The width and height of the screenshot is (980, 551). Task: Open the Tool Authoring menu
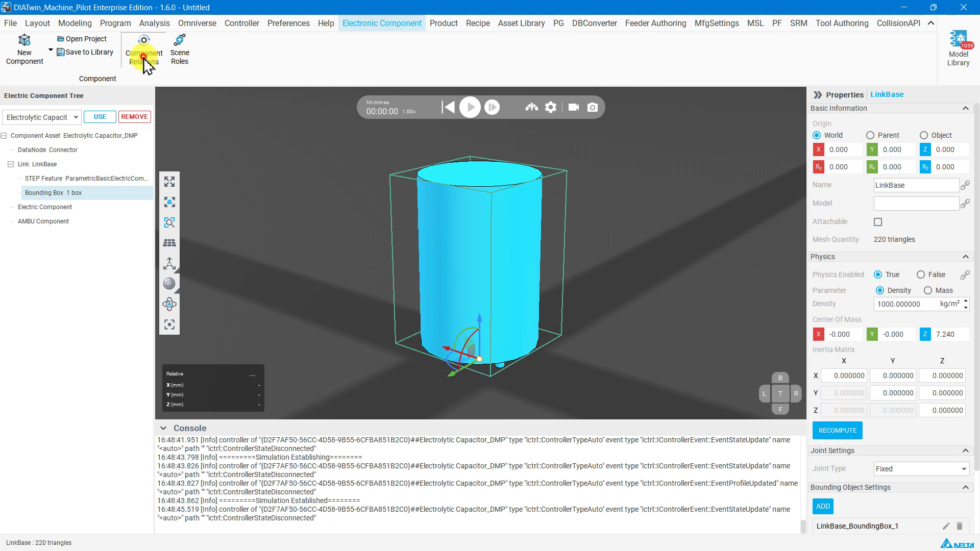pos(842,23)
